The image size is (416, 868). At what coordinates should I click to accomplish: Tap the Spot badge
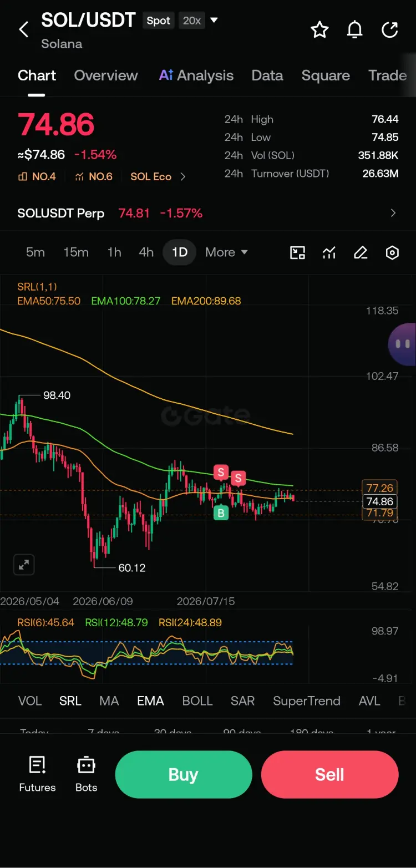pyautogui.click(x=158, y=21)
